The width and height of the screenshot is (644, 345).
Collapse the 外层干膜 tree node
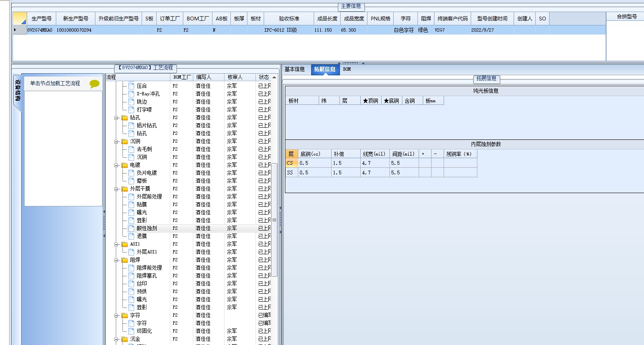click(x=117, y=189)
